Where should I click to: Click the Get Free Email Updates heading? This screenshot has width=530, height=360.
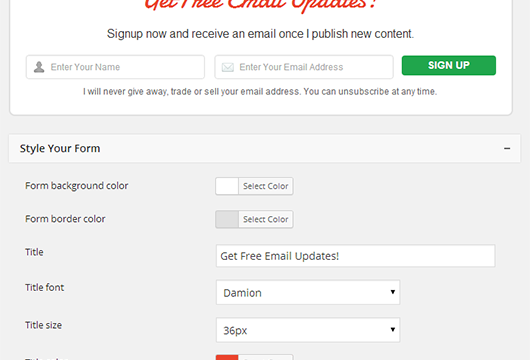(260, 5)
